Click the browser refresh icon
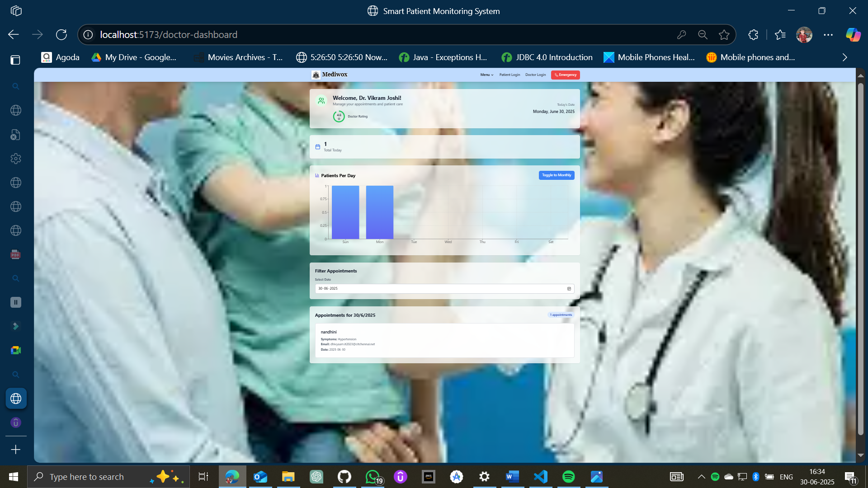 [x=61, y=35]
